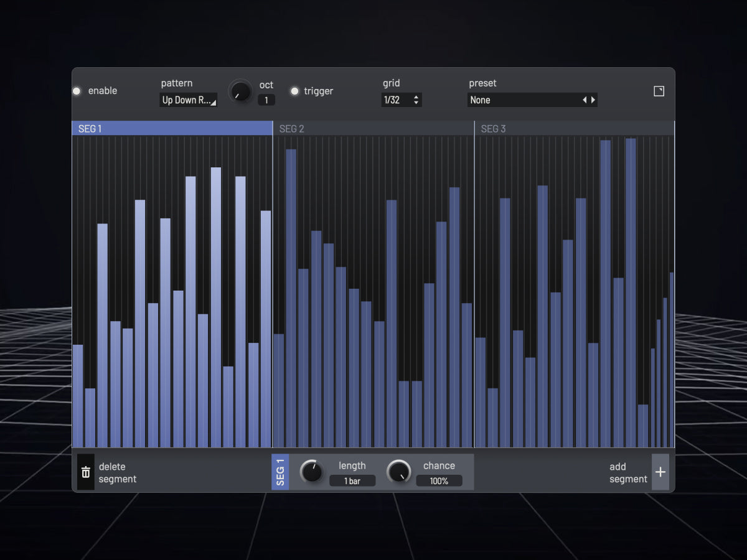The height and width of the screenshot is (560, 747).
Task: Click the last full-width bar in SEG 2
Action: click(x=467, y=375)
